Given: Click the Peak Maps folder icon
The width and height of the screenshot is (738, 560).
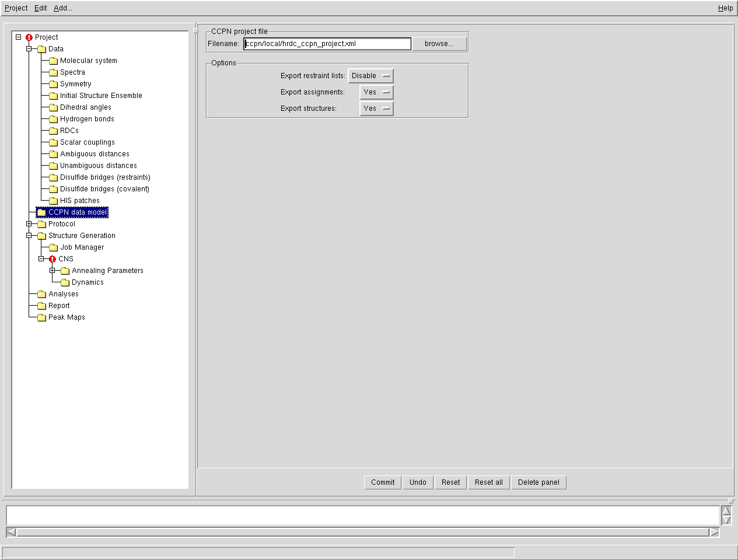Looking at the screenshot, I should (41, 317).
